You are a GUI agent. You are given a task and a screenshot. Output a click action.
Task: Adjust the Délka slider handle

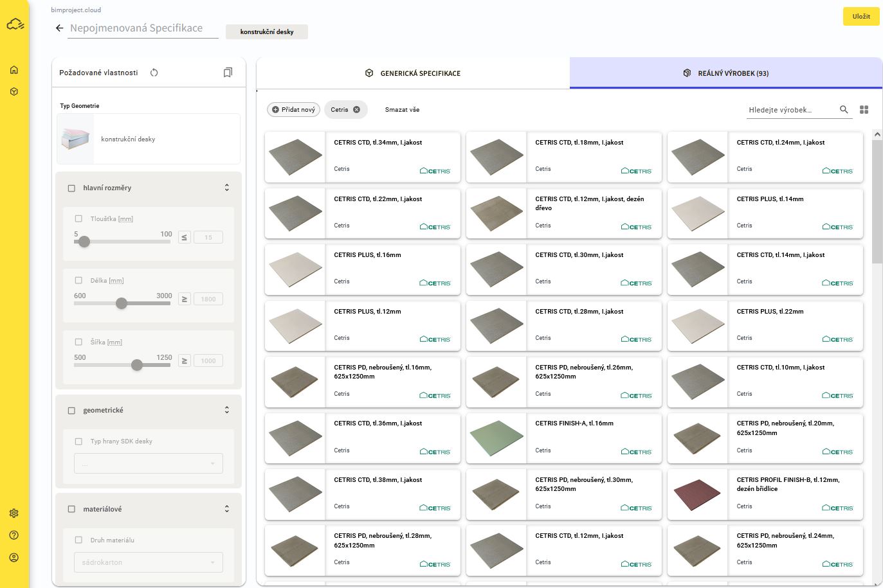point(122,303)
